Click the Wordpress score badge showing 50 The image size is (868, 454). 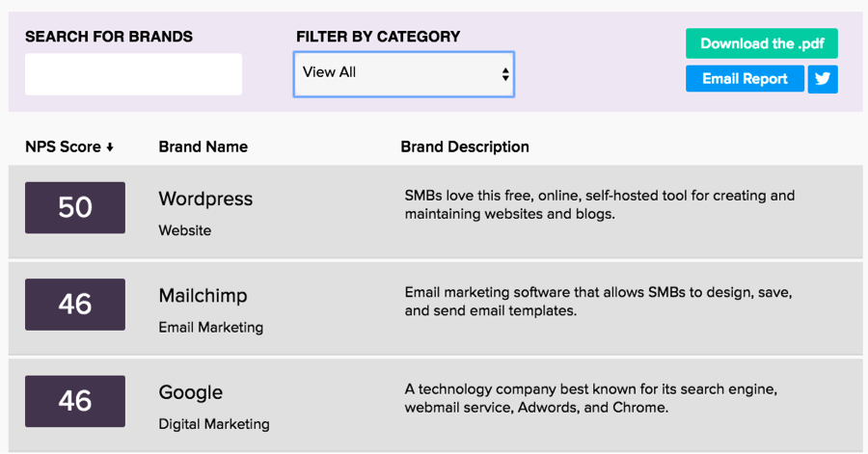coord(75,207)
